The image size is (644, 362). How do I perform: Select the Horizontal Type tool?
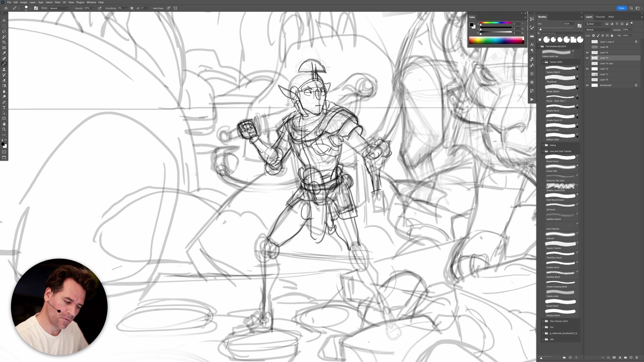click(4, 108)
